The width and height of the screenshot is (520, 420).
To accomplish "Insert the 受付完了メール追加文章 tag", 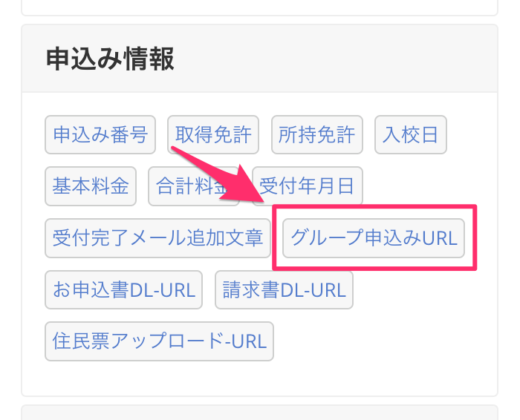I will 158,238.
